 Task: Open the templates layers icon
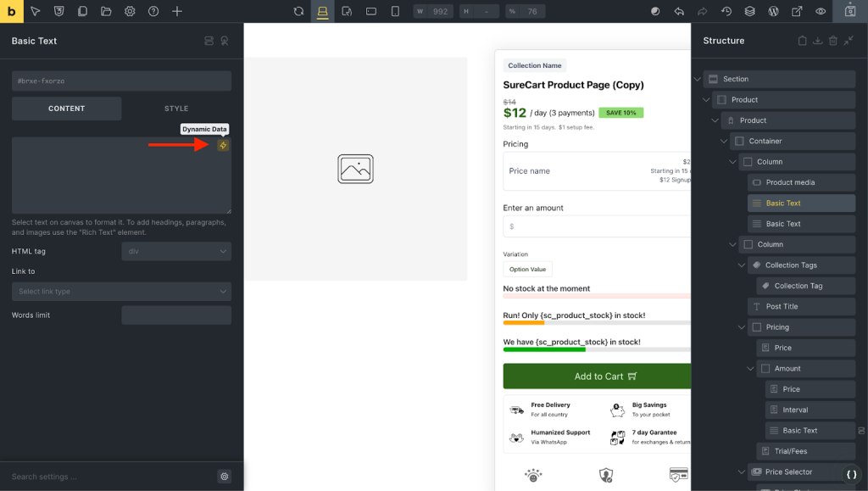click(749, 11)
